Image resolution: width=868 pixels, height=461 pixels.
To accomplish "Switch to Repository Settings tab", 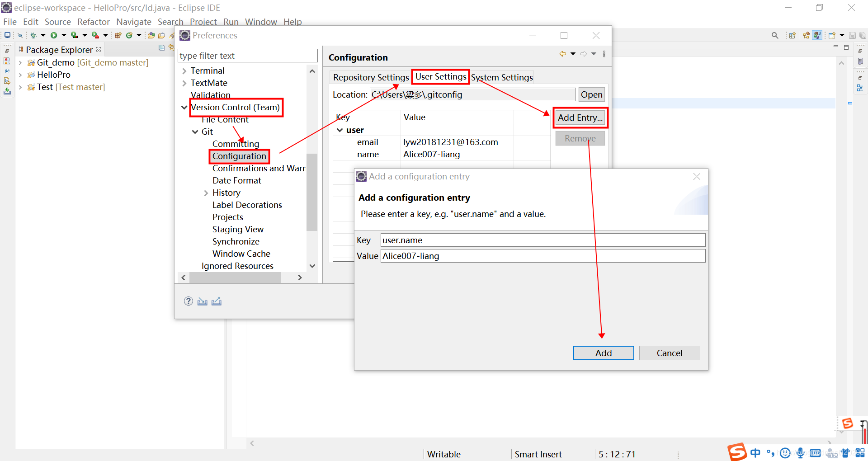I will 371,77.
